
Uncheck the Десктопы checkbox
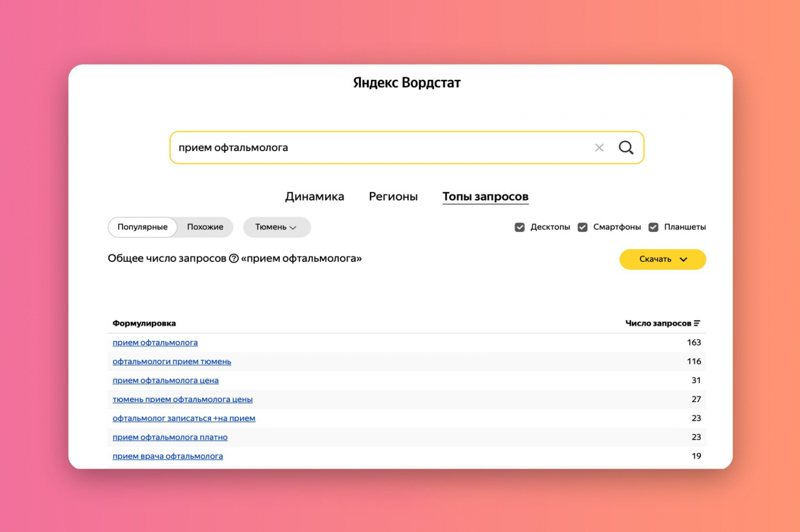tap(519, 227)
